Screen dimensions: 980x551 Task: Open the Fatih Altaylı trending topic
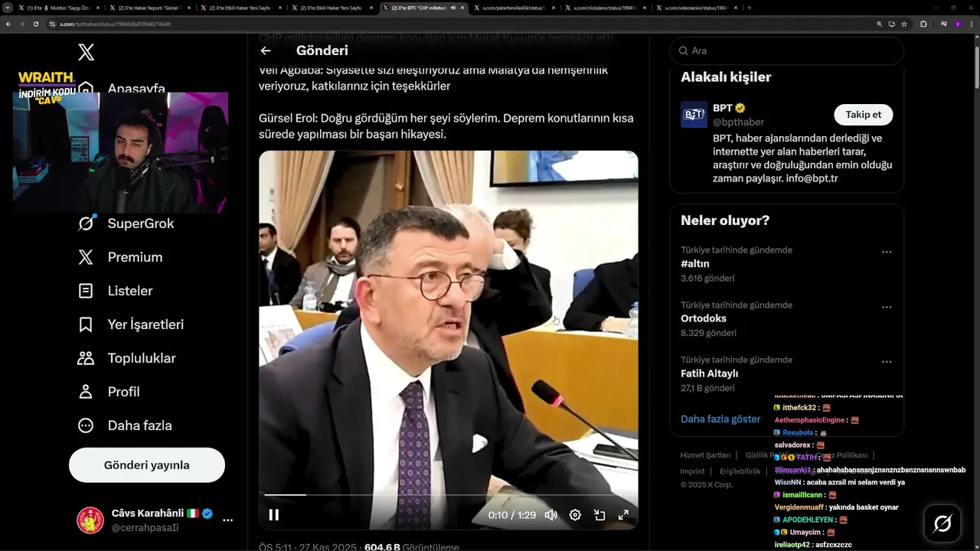click(786, 374)
